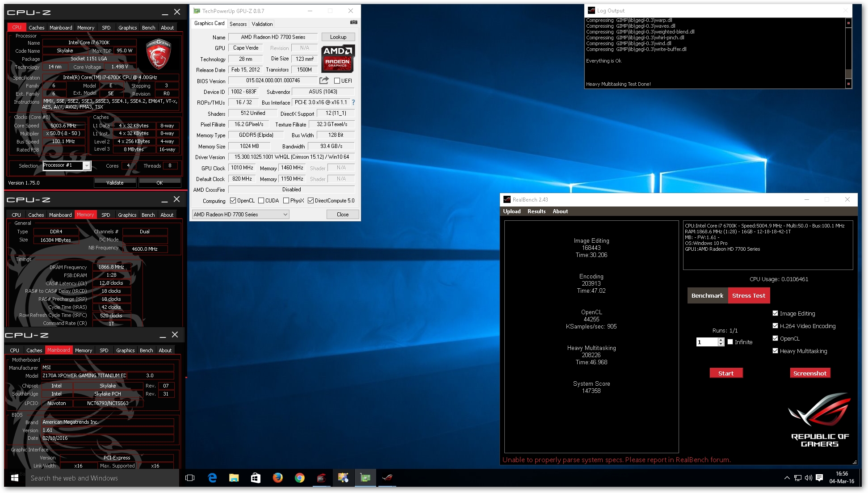Open the Results menu in RealBench
The height and width of the screenshot is (493, 868).
click(537, 211)
